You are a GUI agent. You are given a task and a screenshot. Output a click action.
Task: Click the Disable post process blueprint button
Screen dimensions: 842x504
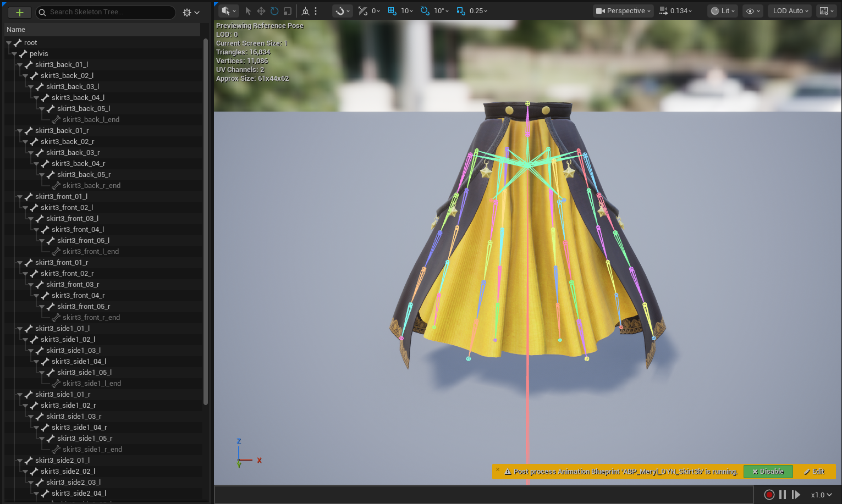point(768,472)
